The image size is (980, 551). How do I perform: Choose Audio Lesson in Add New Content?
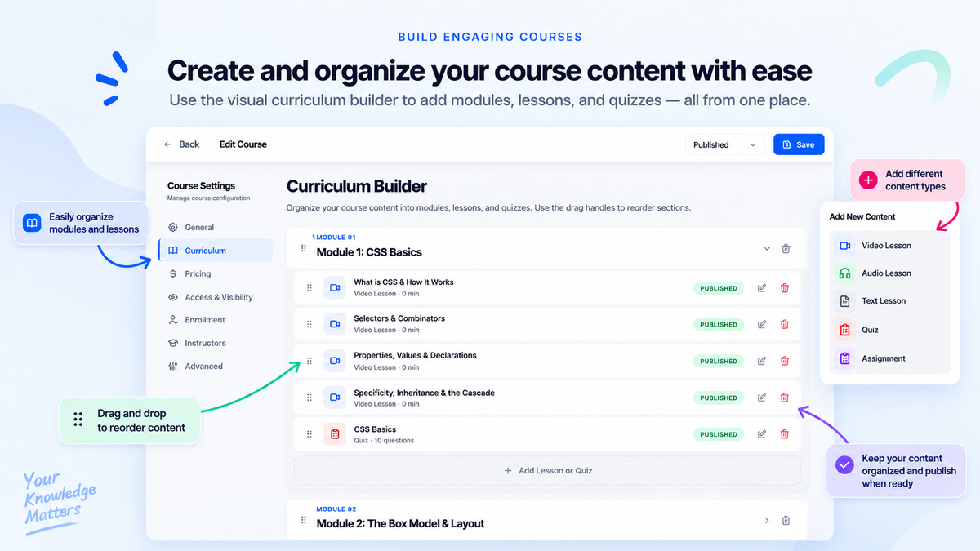(x=890, y=273)
